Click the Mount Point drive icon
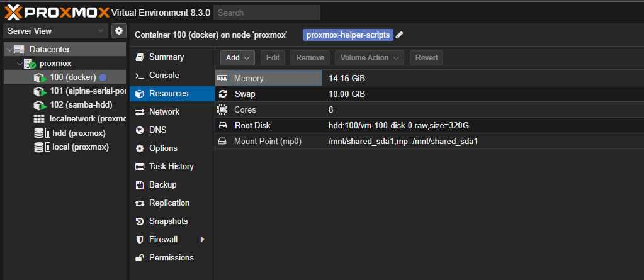The height and width of the screenshot is (280, 644). pyautogui.click(x=222, y=141)
